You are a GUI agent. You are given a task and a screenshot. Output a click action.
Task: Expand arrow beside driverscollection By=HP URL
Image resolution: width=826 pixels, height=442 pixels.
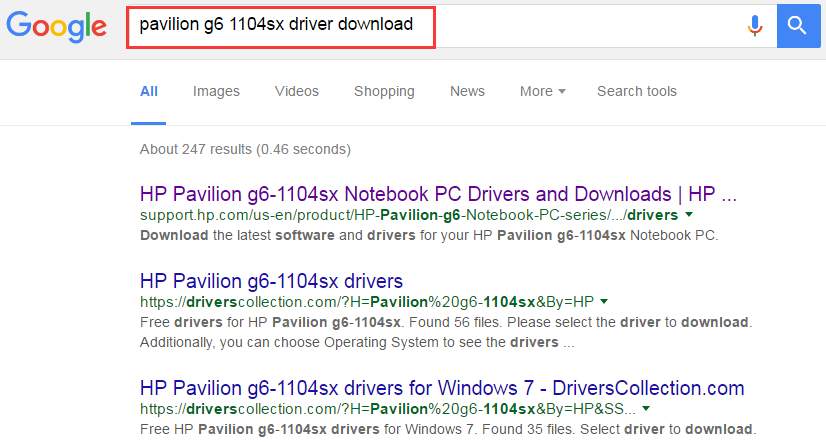(604, 301)
